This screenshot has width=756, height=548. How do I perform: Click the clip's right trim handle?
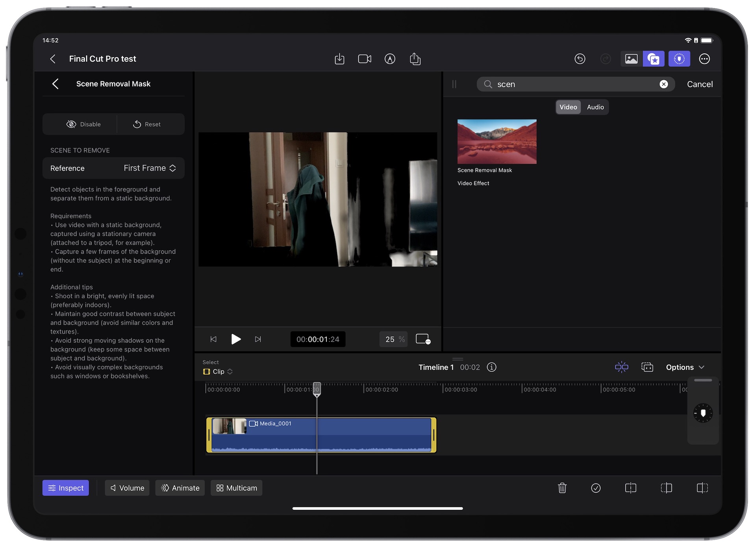434,435
